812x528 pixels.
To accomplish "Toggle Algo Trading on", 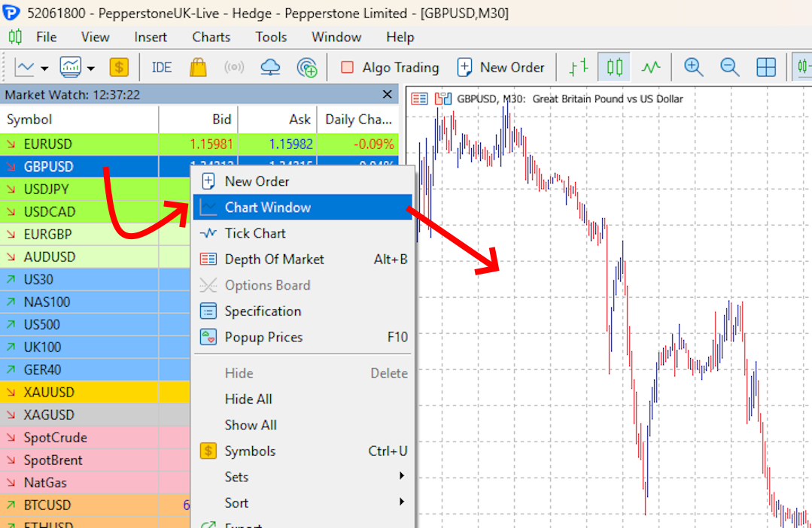I will (389, 67).
